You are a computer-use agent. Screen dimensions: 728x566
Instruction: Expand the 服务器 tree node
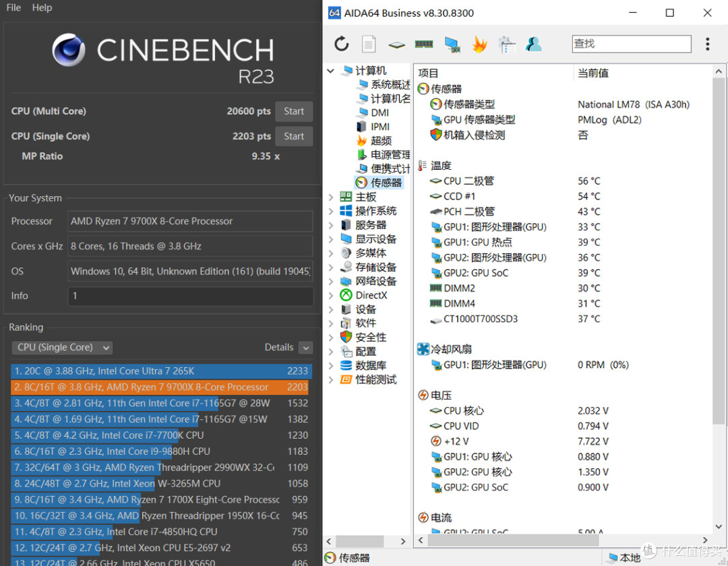click(x=330, y=226)
